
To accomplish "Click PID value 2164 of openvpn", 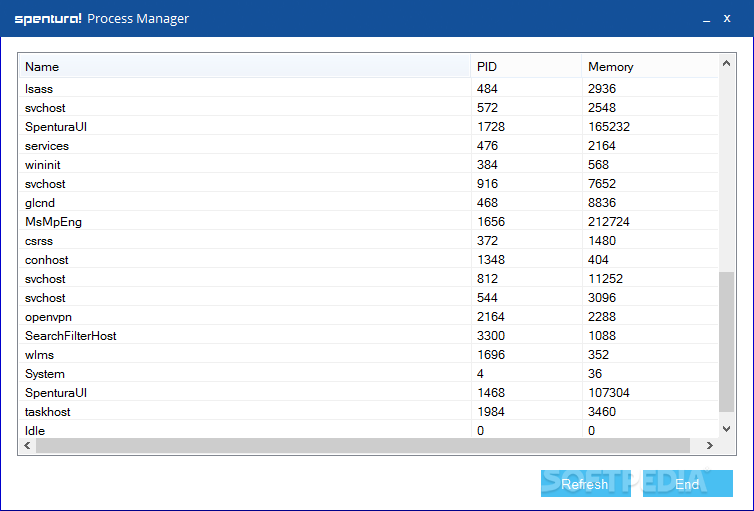I will 491,316.
